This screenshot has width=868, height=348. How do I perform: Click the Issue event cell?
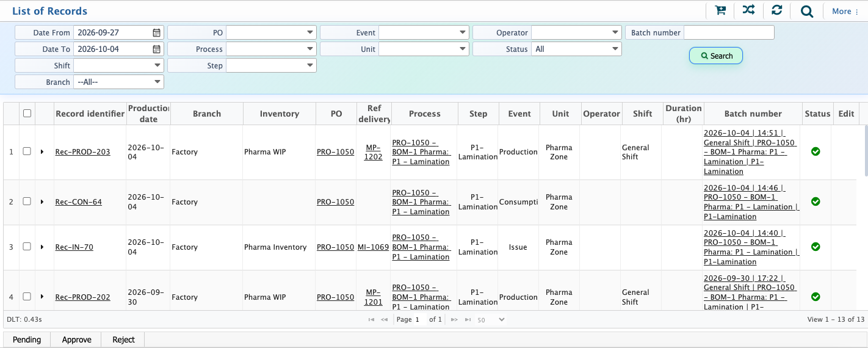coord(518,247)
